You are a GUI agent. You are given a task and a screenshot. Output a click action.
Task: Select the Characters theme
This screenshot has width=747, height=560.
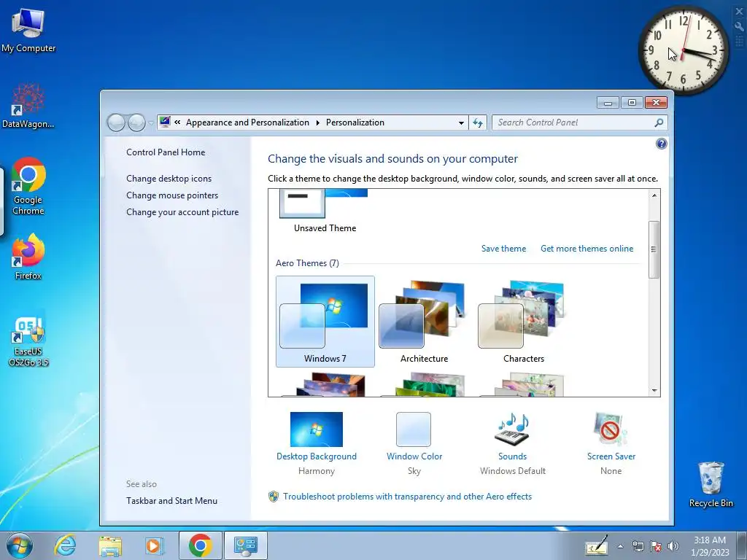pyautogui.click(x=524, y=322)
